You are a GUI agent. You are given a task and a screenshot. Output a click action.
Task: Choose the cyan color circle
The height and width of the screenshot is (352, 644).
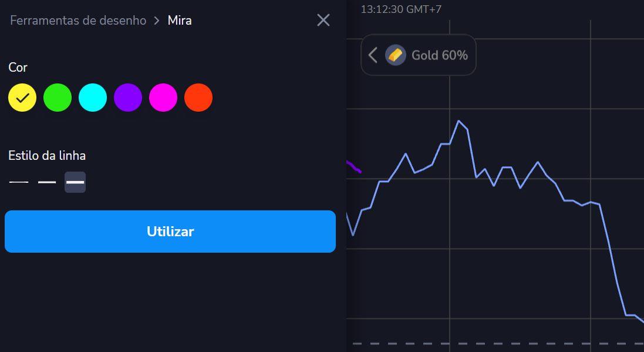coord(93,98)
